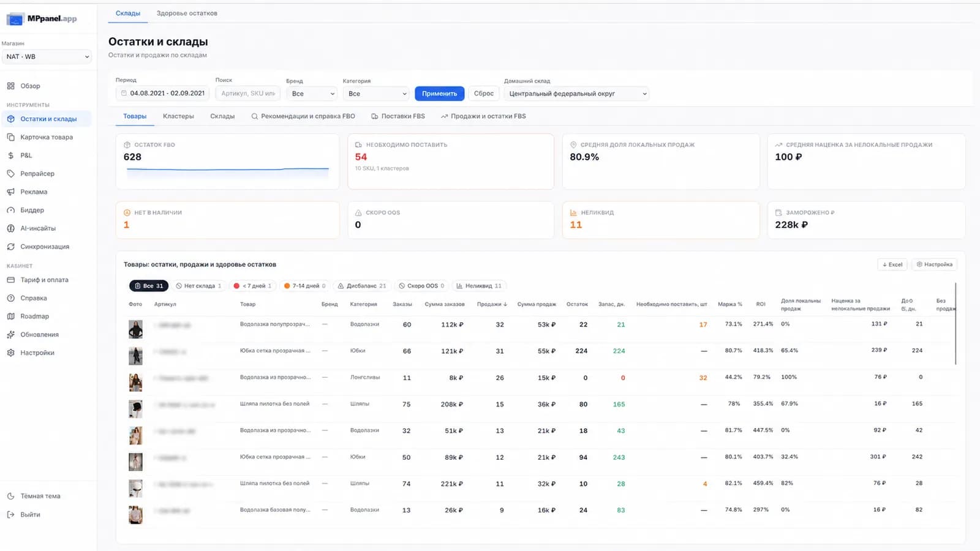980x551 pixels.
Task: Switch to the Кластеры tab
Action: click(178, 116)
